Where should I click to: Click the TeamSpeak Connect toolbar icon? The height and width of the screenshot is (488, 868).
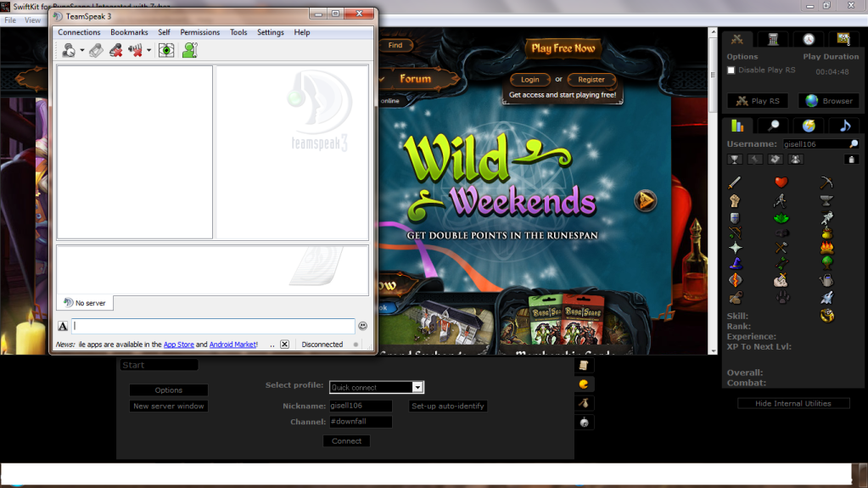pos(68,51)
